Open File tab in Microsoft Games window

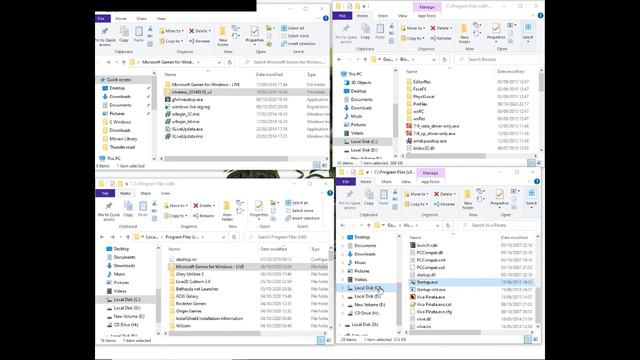pyautogui.click(x=101, y=18)
